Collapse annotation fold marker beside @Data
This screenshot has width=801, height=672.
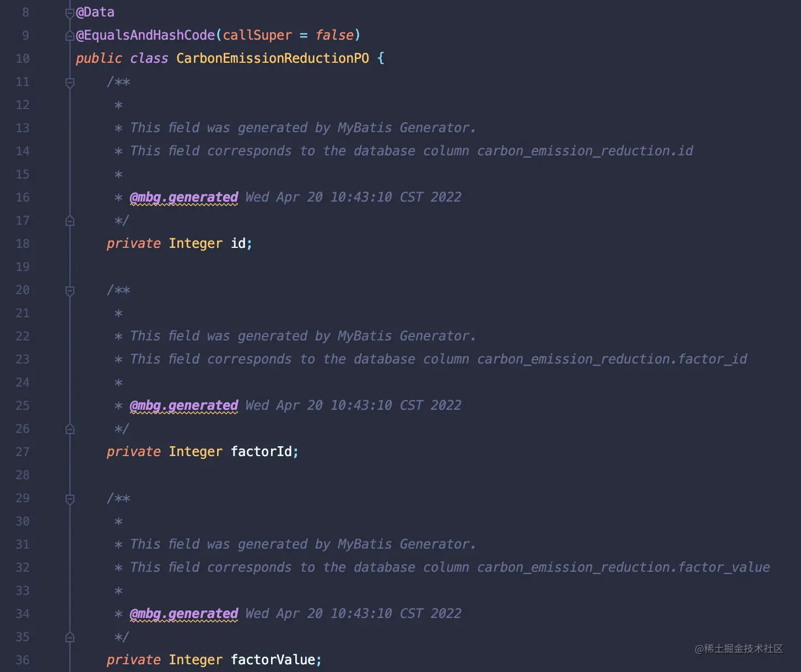point(70,13)
